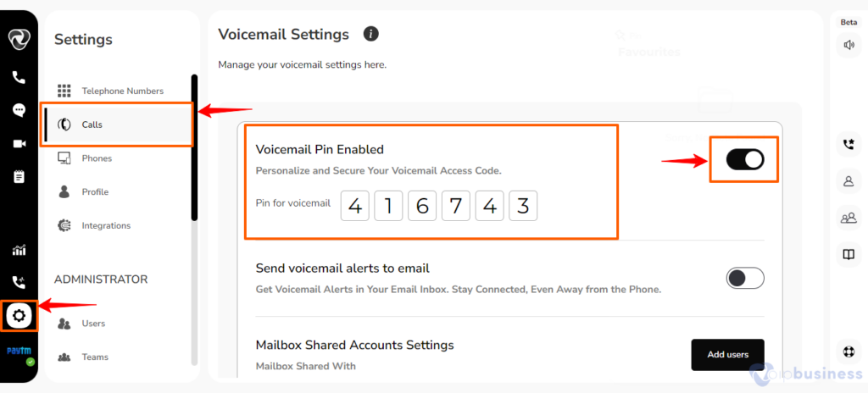Click the Settings sidebar scrollbar
This screenshot has width=868, height=393.
[194, 147]
